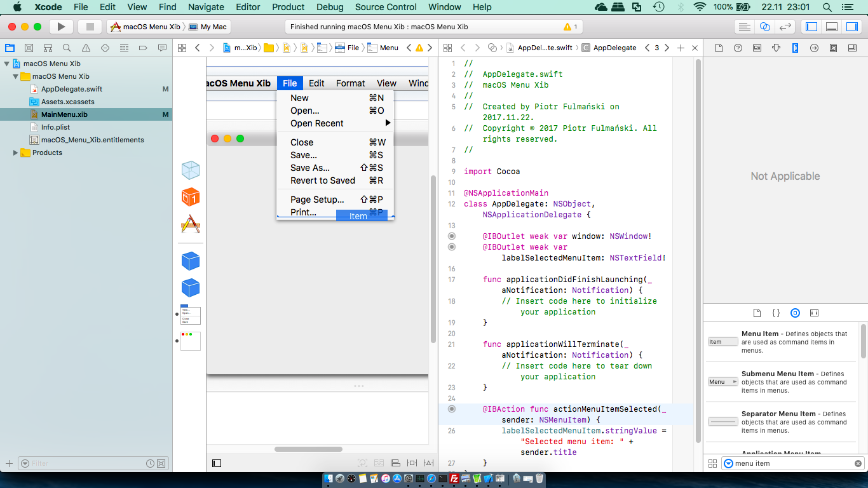Open the Find navigator magnifier icon
The image size is (868, 488).
tap(67, 48)
